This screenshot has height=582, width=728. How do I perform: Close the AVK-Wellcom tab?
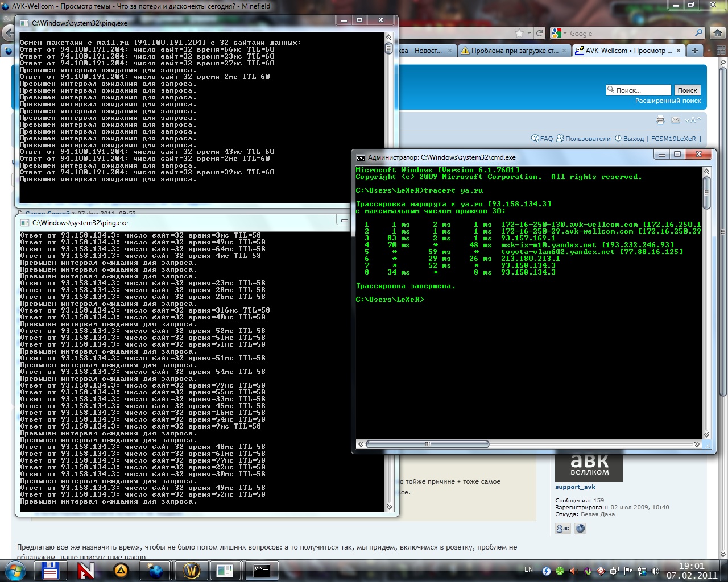pos(678,51)
